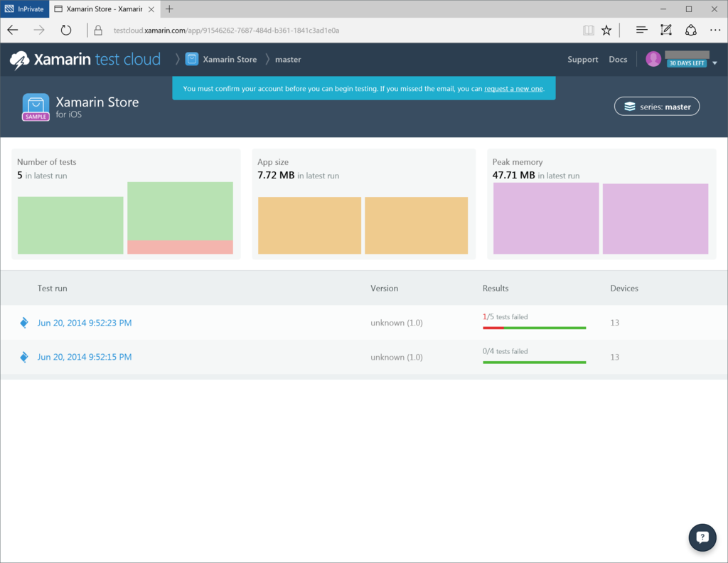The width and height of the screenshot is (728, 563).
Task: Click the share icon in toolbar
Action: pos(691,30)
